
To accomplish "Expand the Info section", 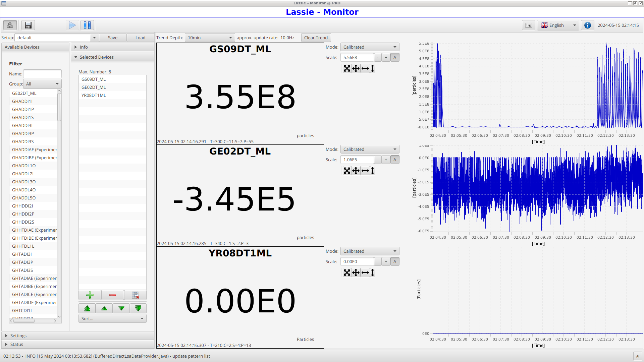I will click(x=112, y=47).
